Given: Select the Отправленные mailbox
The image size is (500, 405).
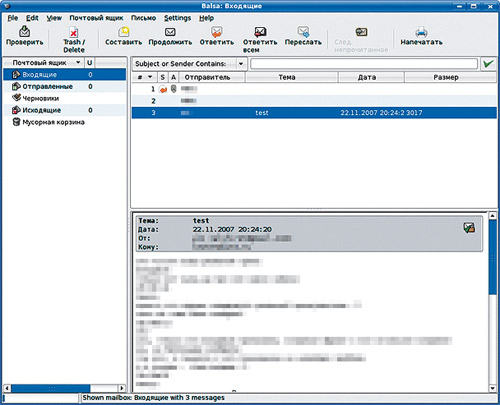Looking at the screenshot, I should tap(65, 86).
